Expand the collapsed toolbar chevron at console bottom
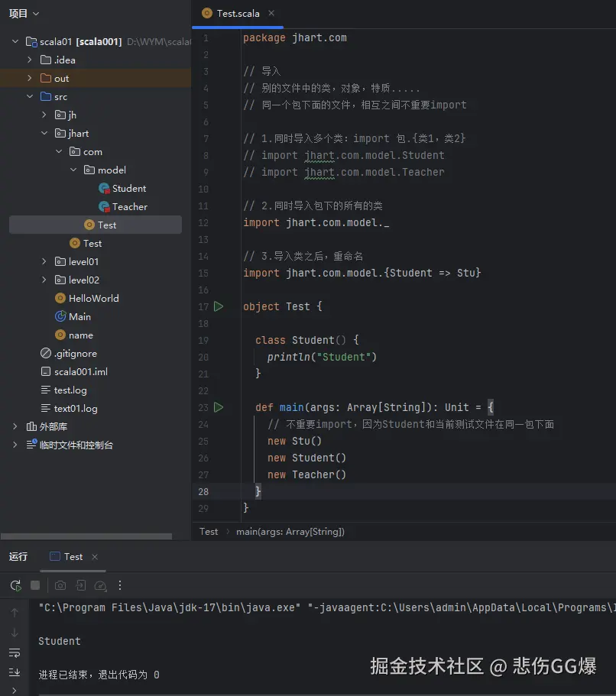The width and height of the screenshot is (616, 696). (x=15, y=690)
